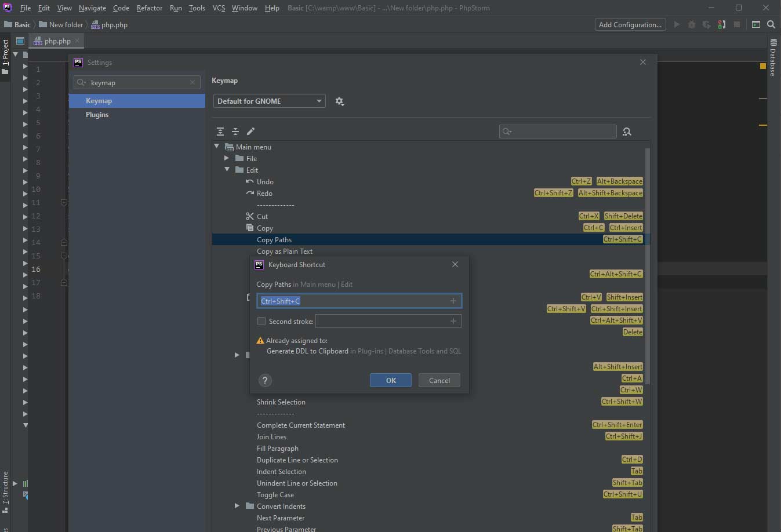This screenshot has width=781, height=532.
Task: Click the Debug bug icon in main toolbar
Action: point(691,24)
